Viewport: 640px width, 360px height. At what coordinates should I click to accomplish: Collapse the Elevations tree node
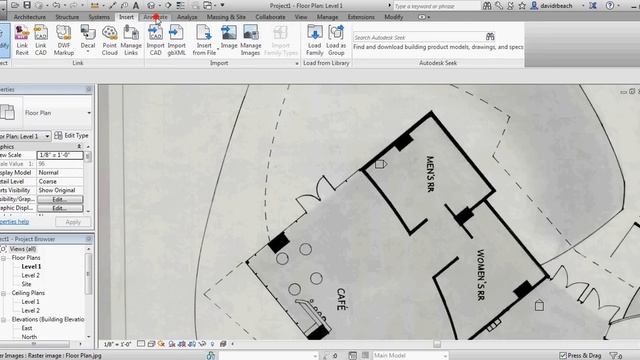pos(3,320)
